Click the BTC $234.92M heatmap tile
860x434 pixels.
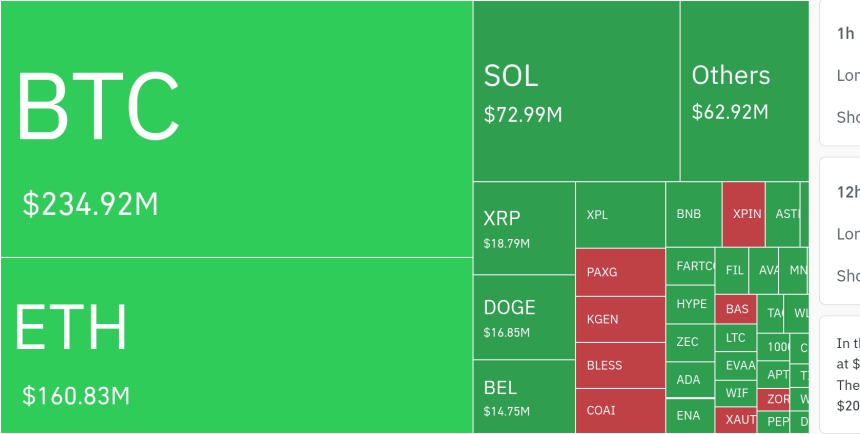tap(236, 129)
